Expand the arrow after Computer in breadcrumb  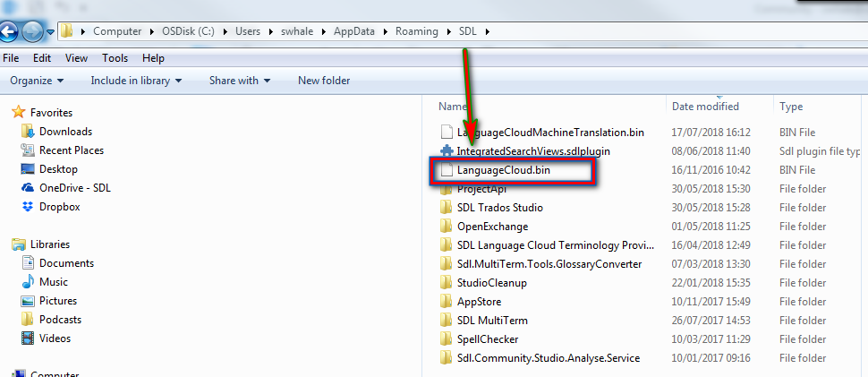152,31
